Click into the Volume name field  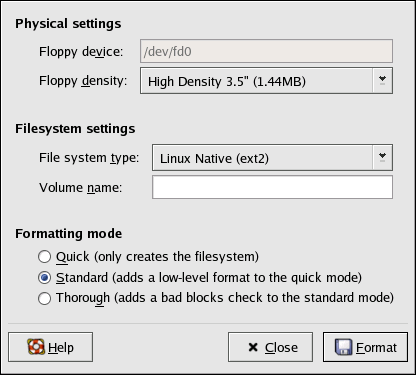pos(272,187)
